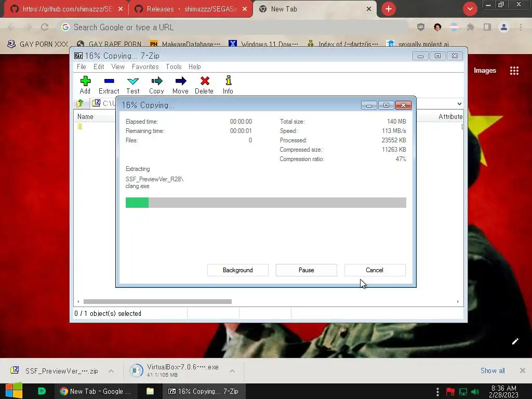Expand options for SSF_PreviewVer zip download

click(x=111, y=371)
